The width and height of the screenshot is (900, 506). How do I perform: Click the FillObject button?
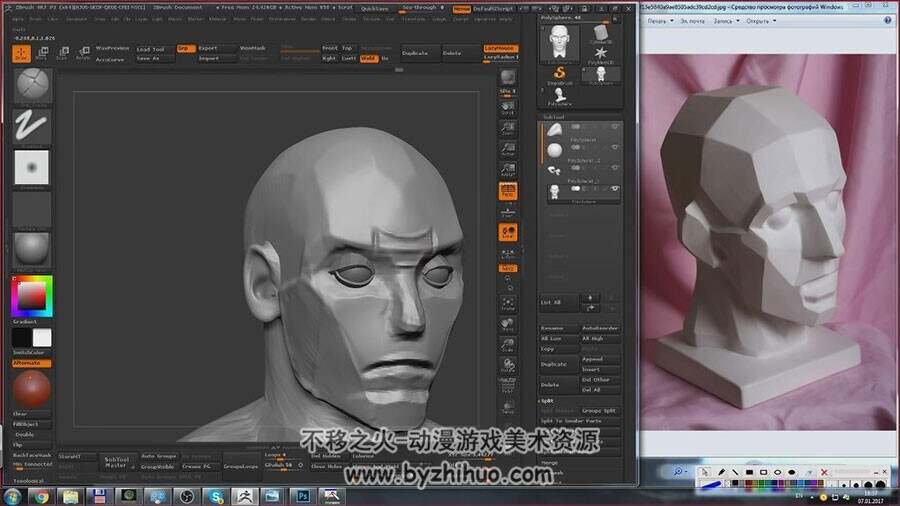pos(32,424)
